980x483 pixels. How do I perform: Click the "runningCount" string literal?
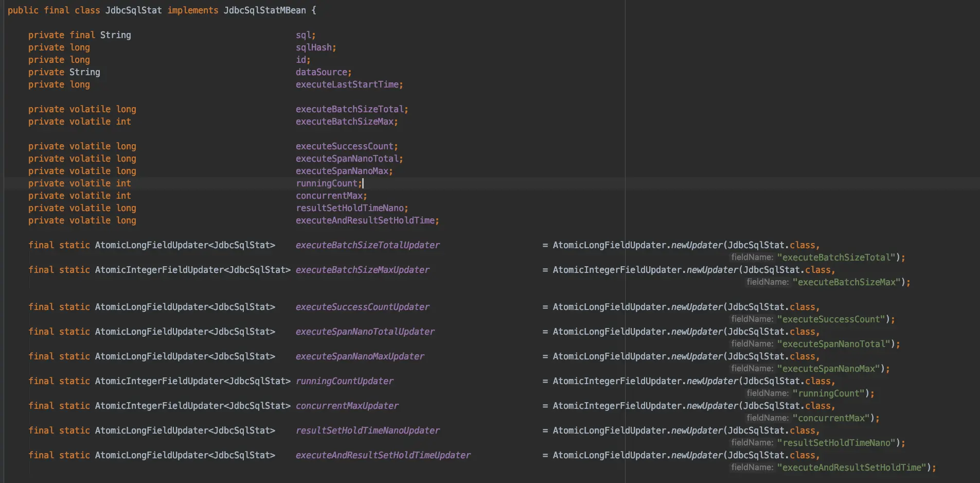tap(828, 393)
